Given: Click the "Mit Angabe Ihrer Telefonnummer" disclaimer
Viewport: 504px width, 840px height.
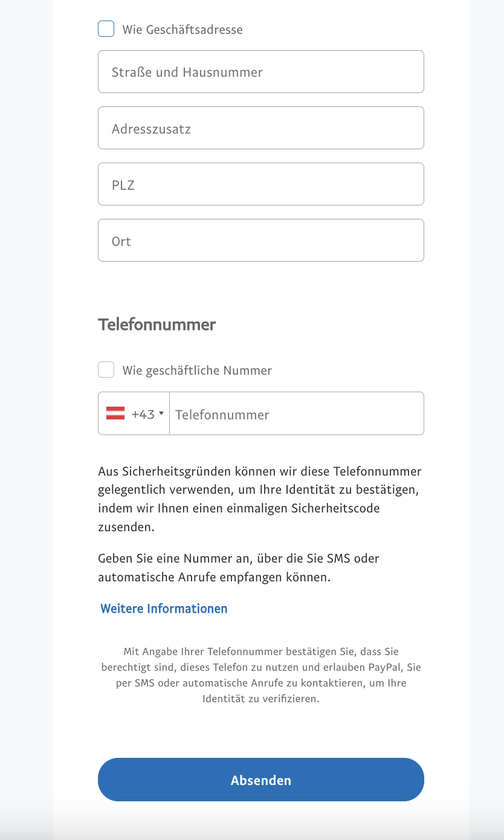Looking at the screenshot, I should point(260,675).
